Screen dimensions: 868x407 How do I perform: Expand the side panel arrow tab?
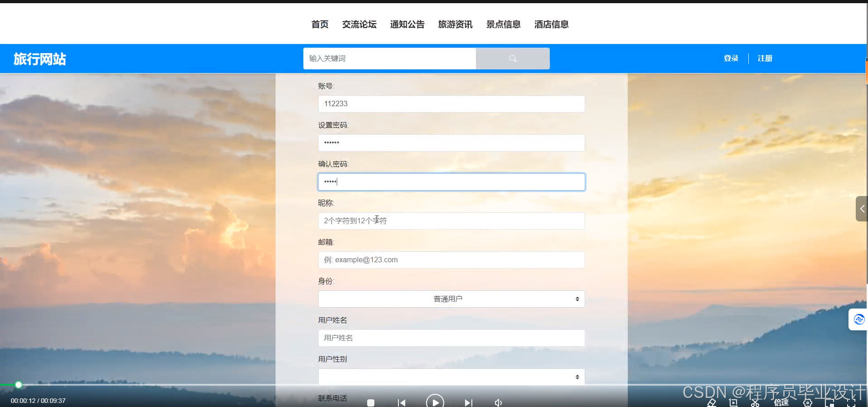[x=862, y=209]
